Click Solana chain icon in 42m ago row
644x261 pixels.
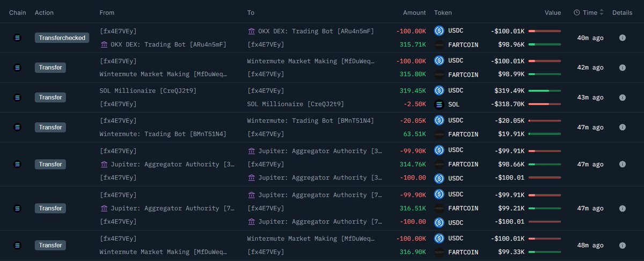click(x=17, y=68)
